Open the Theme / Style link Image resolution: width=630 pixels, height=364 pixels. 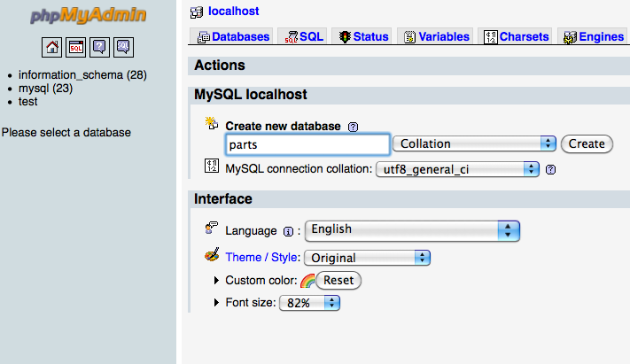point(263,257)
